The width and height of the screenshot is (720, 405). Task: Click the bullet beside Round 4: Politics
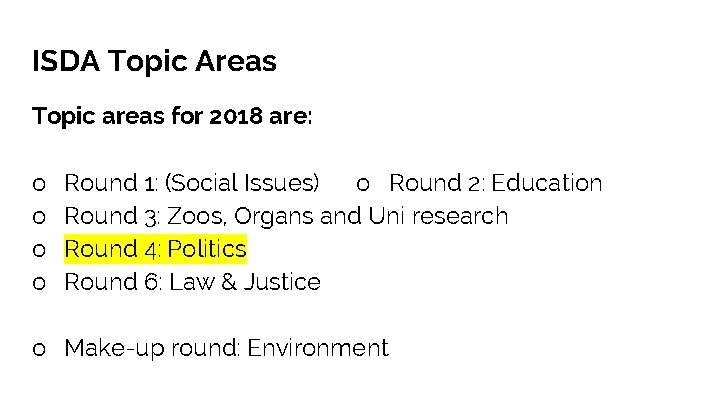39,251
